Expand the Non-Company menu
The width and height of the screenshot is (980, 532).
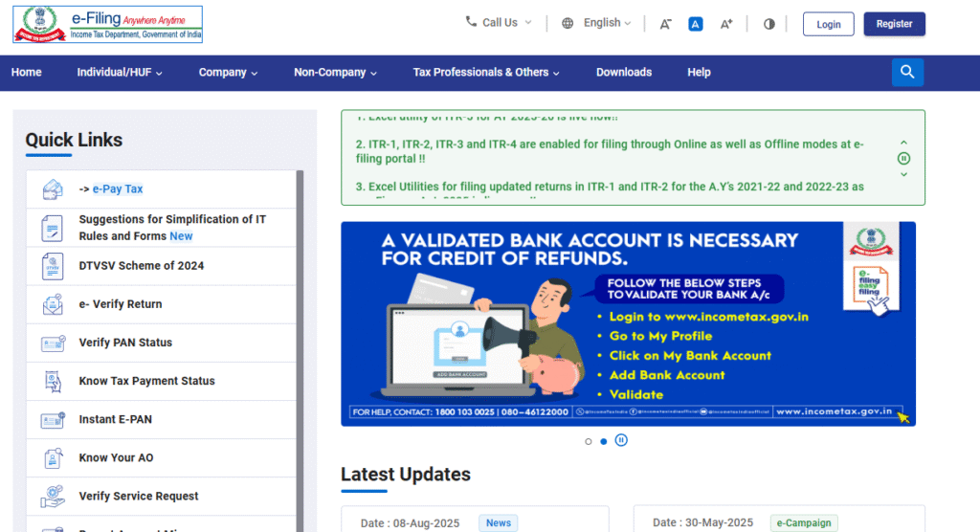(x=335, y=73)
